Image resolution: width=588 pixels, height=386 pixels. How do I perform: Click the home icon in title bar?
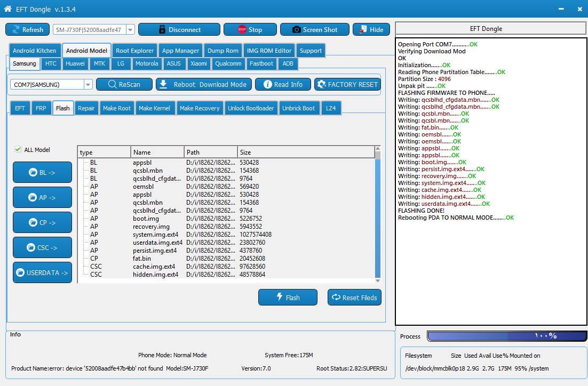pos(7,9)
